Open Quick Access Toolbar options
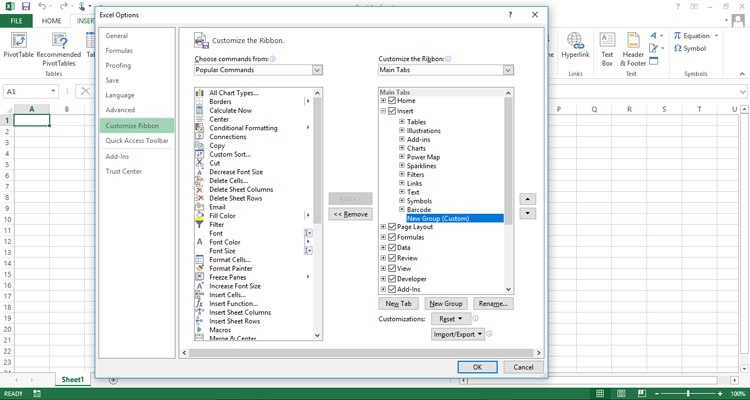The image size is (750, 400). click(137, 141)
